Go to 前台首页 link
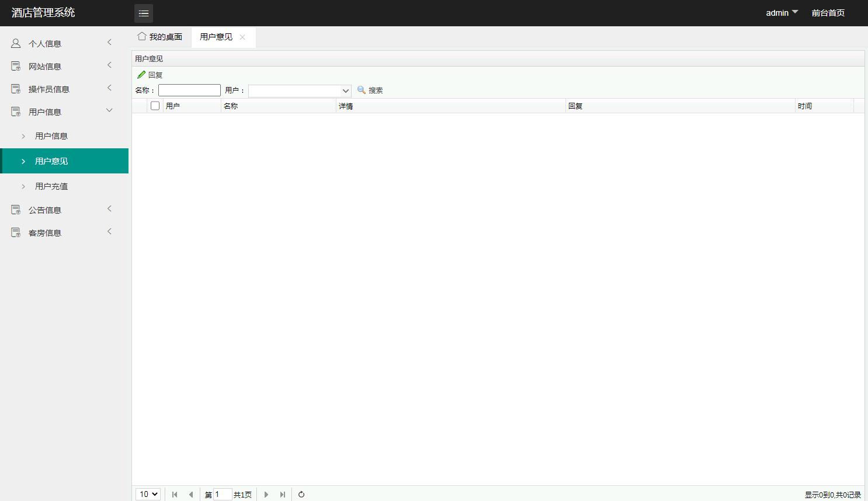The width and height of the screenshot is (868, 501). click(828, 13)
